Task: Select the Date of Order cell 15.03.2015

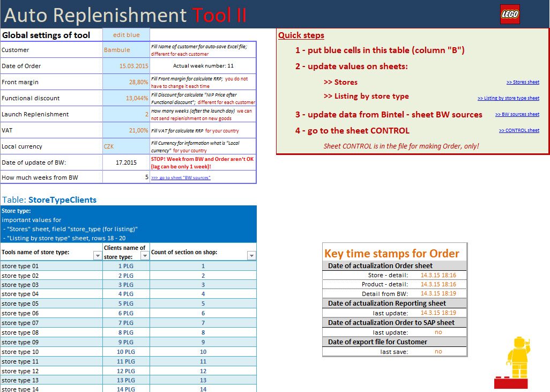Action: [127, 66]
